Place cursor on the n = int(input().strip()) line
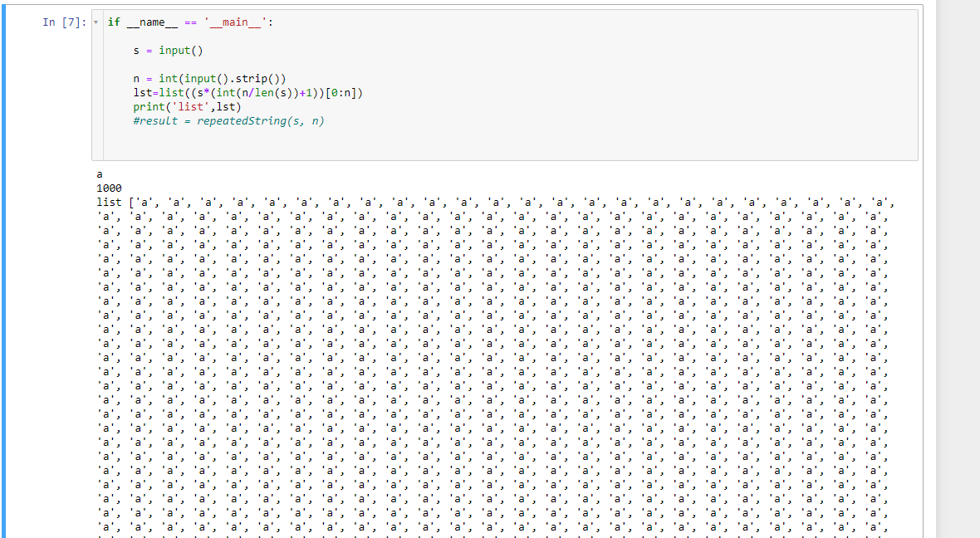This screenshot has height=538, width=980. (209, 79)
